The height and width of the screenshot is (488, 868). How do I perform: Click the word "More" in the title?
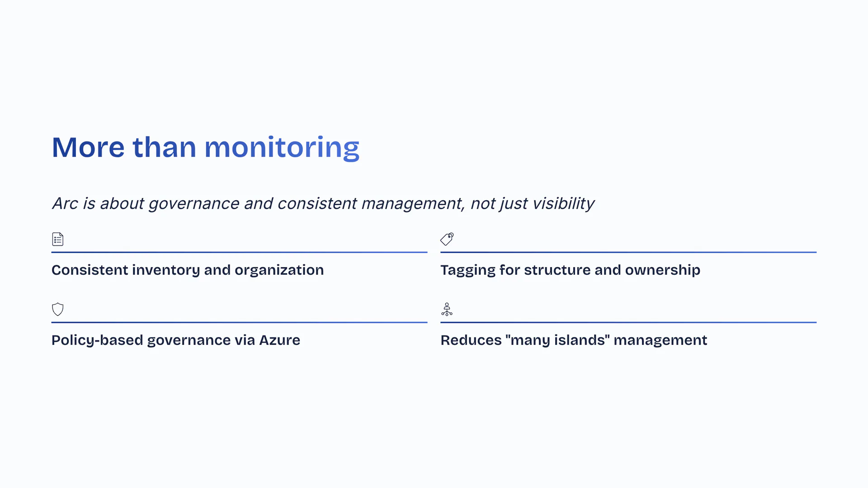(x=88, y=147)
